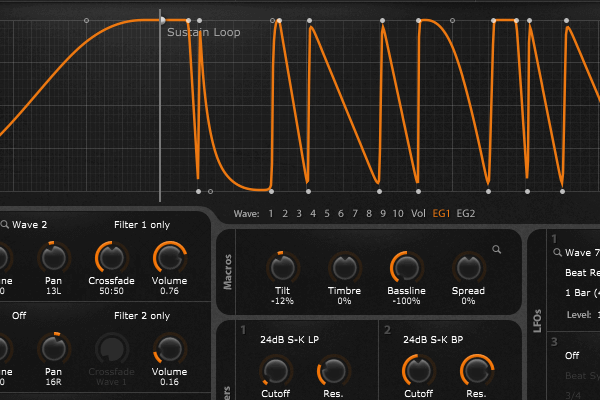Open the Wave 7 LFO waveform selector

coord(582,253)
